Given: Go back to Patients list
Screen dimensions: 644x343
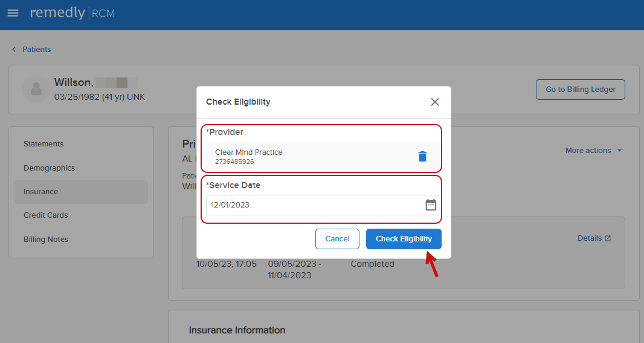Looking at the screenshot, I should 37,50.
